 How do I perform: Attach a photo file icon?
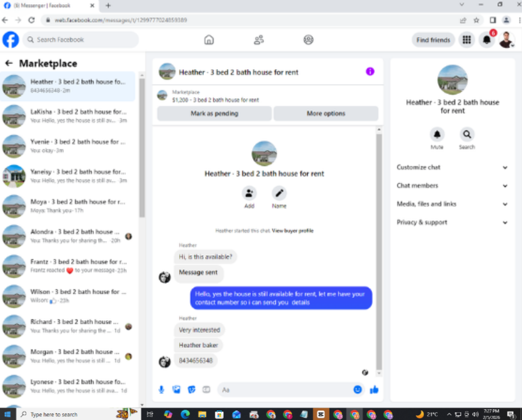pyautogui.click(x=176, y=389)
